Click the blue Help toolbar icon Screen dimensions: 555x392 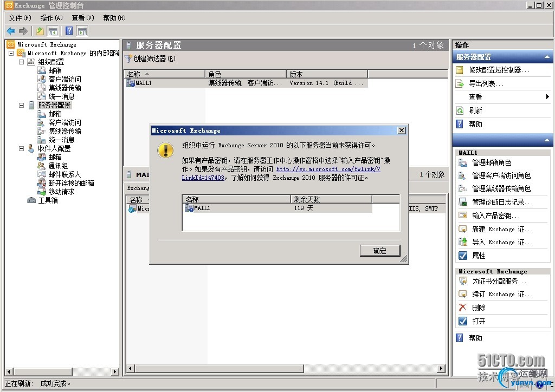pos(69,31)
